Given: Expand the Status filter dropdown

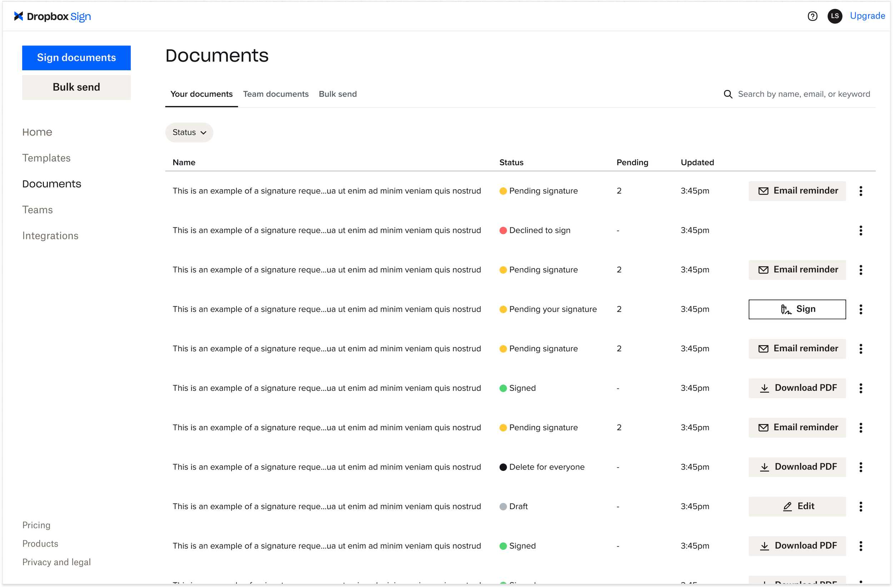Looking at the screenshot, I should [x=189, y=132].
